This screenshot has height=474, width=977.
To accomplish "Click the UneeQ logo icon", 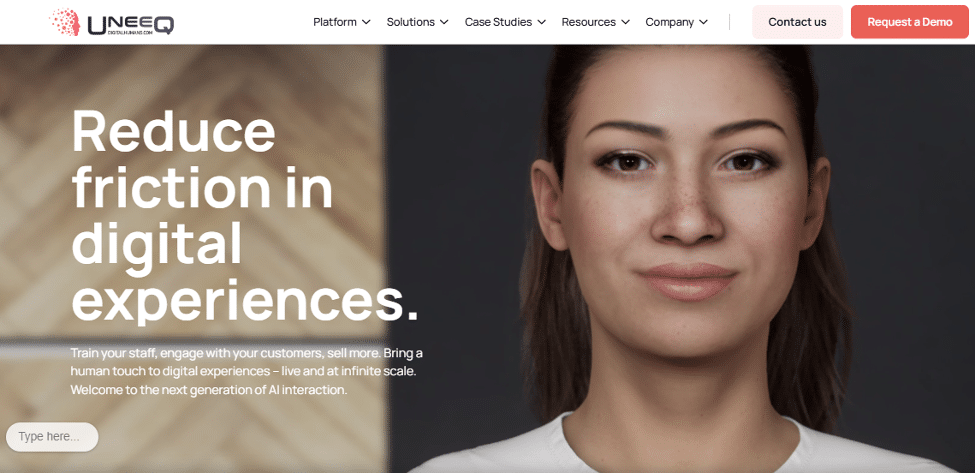I will click(65, 22).
